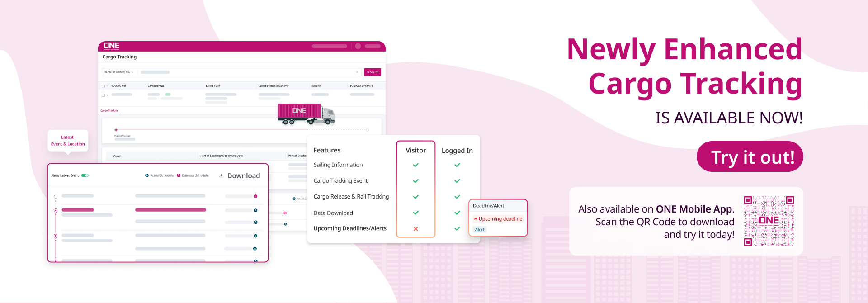Click the Logged In check for Sailing Information
Screen dimensions: 868x303
(457, 165)
